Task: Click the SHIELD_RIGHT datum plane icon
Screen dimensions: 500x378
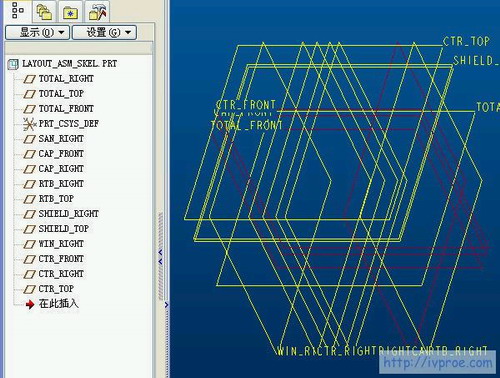Action: (30, 214)
